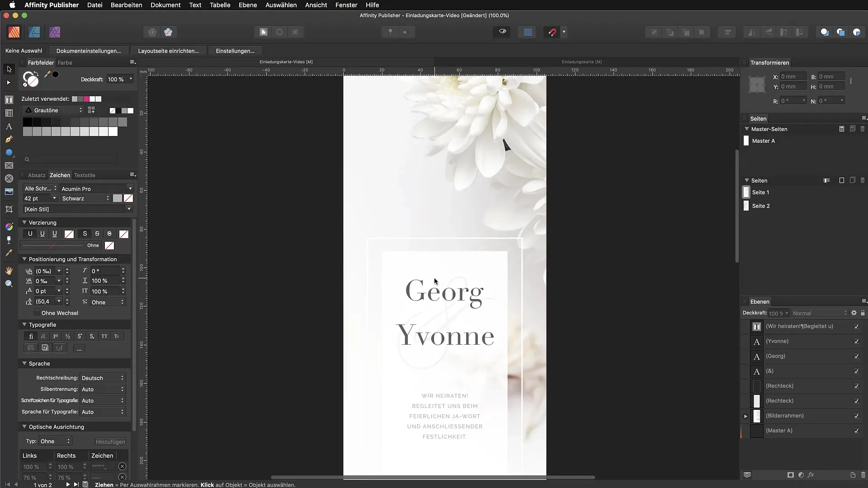Select the Pen tool
868x488 pixels.
(x=9, y=140)
